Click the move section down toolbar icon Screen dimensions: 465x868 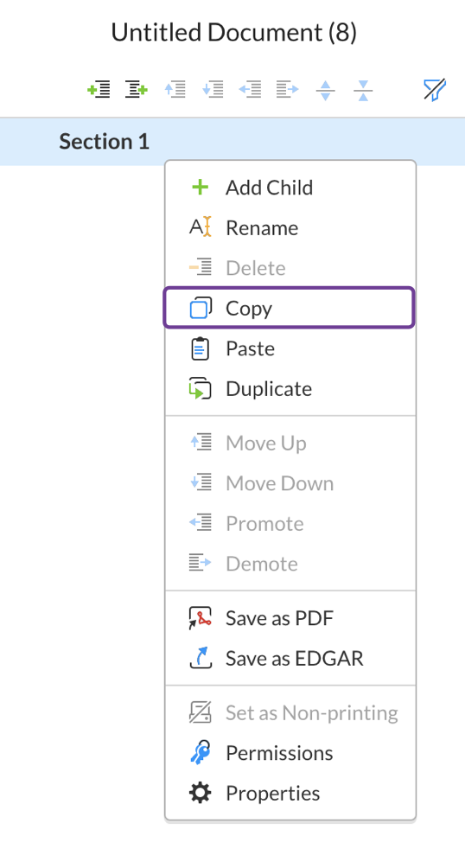pos(213,89)
